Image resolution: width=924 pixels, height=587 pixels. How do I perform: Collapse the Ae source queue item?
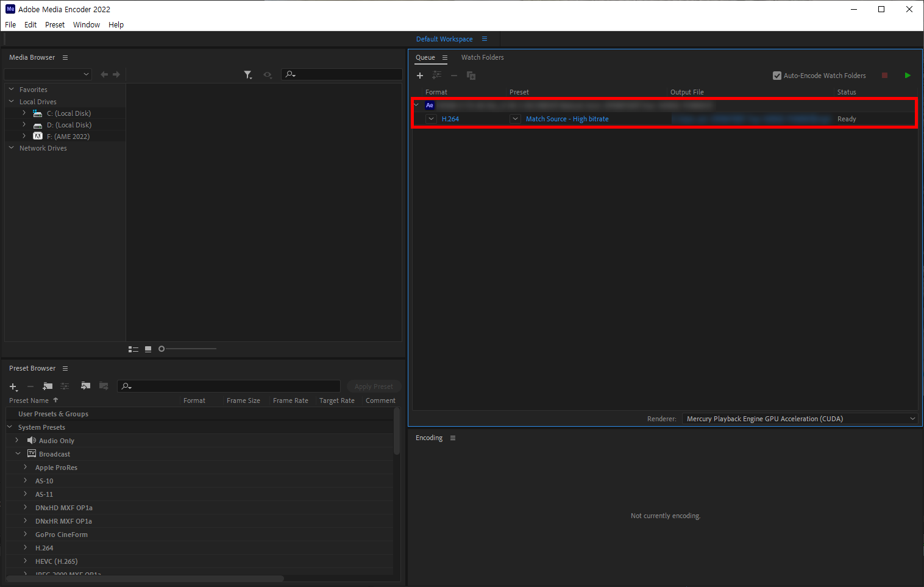click(417, 105)
